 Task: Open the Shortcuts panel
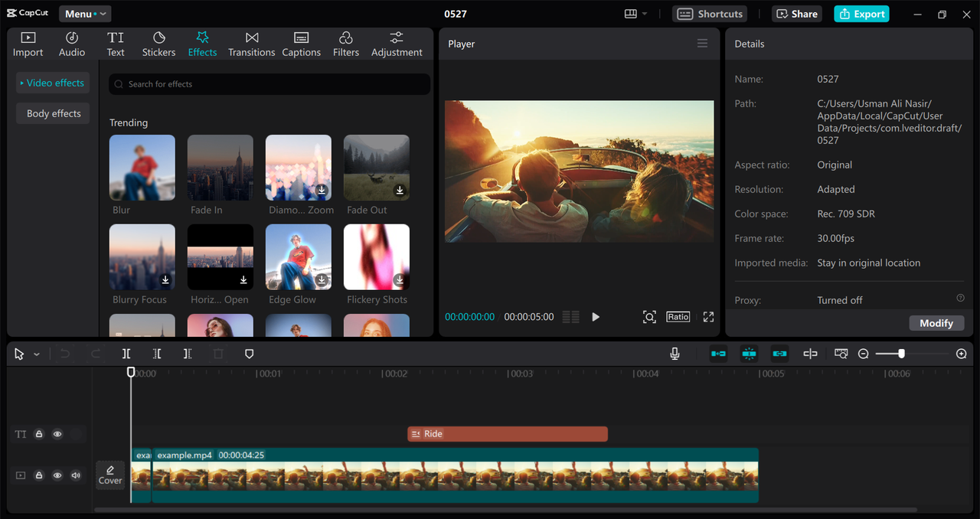click(x=710, y=14)
